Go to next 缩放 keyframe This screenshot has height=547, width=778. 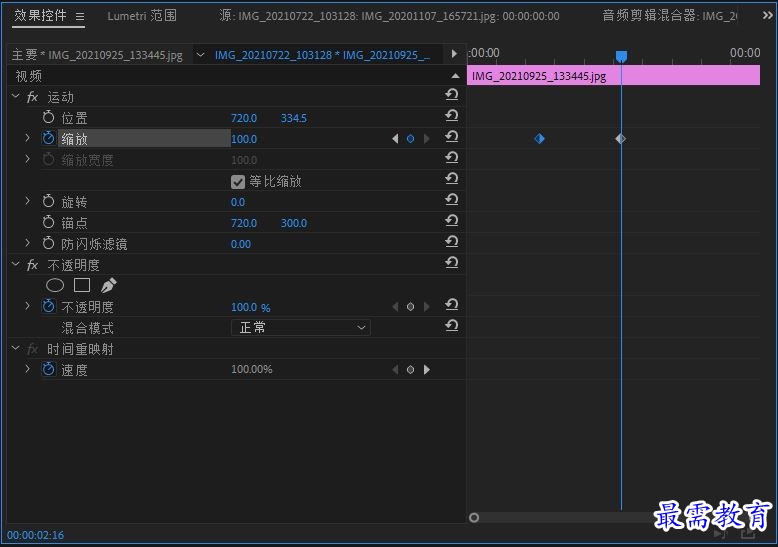426,139
